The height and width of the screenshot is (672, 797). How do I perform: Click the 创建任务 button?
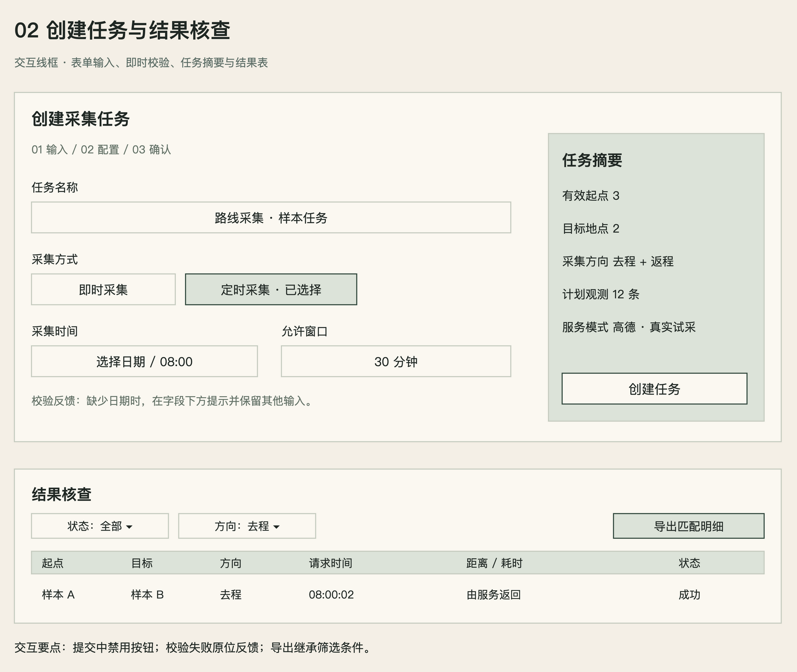[654, 388]
